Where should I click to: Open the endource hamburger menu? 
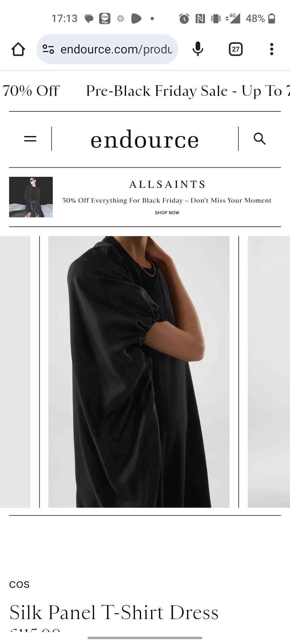(x=30, y=139)
